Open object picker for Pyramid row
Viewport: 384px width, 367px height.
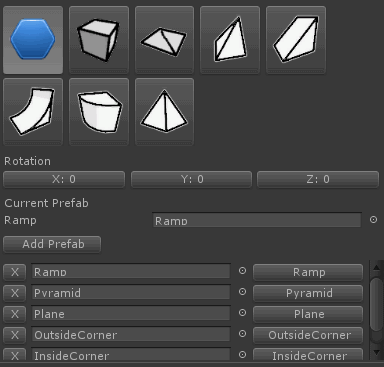[x=242, y=292]
